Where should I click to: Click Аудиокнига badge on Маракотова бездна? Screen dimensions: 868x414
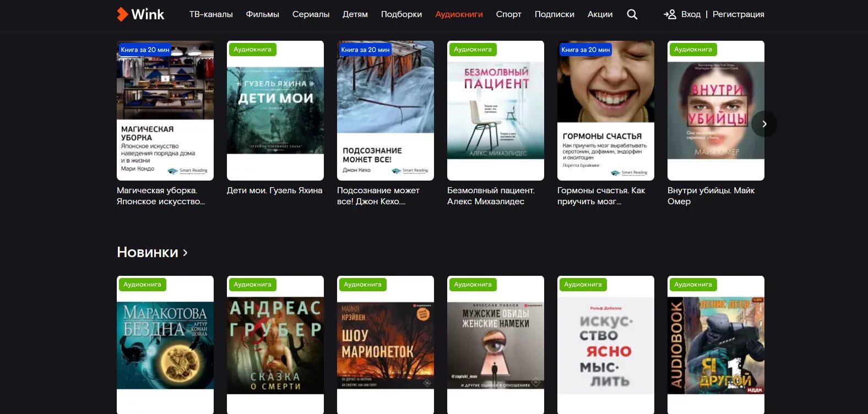142,285
